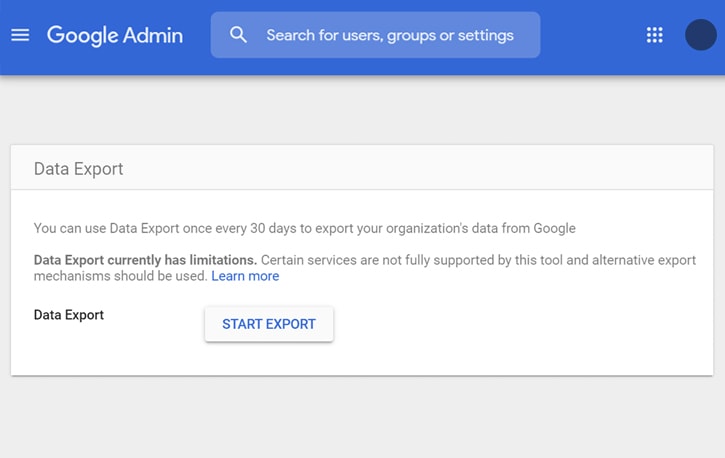
Task: Open the account profile avatar
Action: (x=700, y=35)
